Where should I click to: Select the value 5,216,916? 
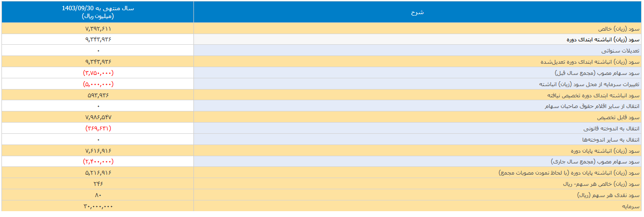coord(98,173)
